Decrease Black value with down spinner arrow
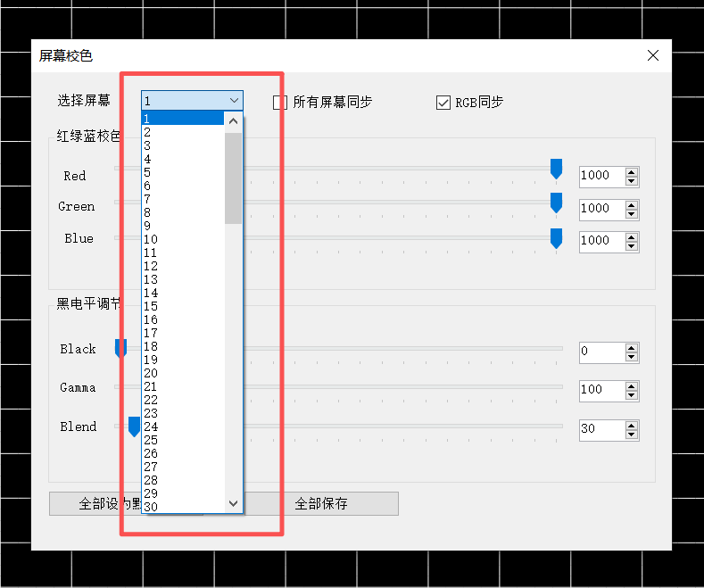Viewport: 704px width, 588px height. [632, 357]
